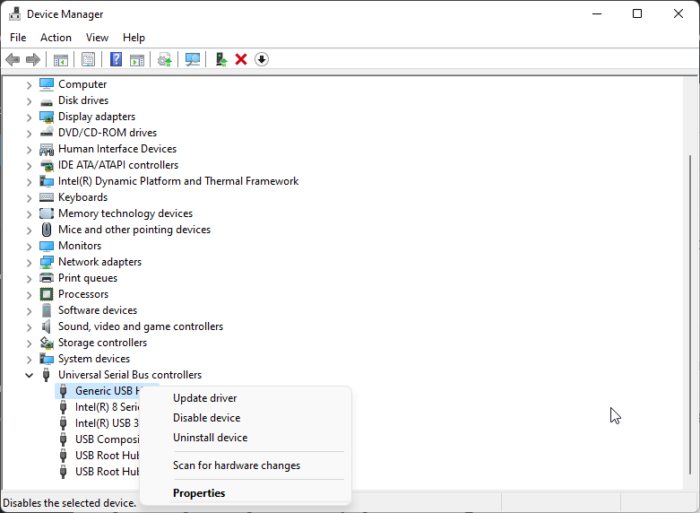Click the Keyboards category icon
Image resolution: width=700 pixels, height=513 pixels.
coord(46,197)
